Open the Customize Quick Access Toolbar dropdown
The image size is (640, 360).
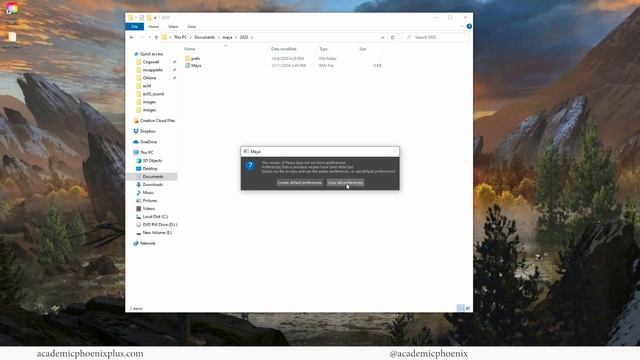click(x=155, y=18)
